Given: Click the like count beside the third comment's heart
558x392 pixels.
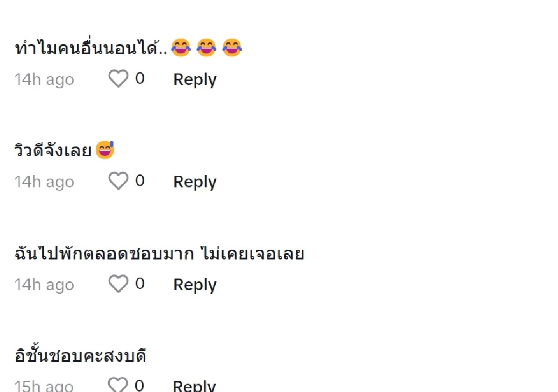Looking at the screenshot, I should tap(140, 284).
